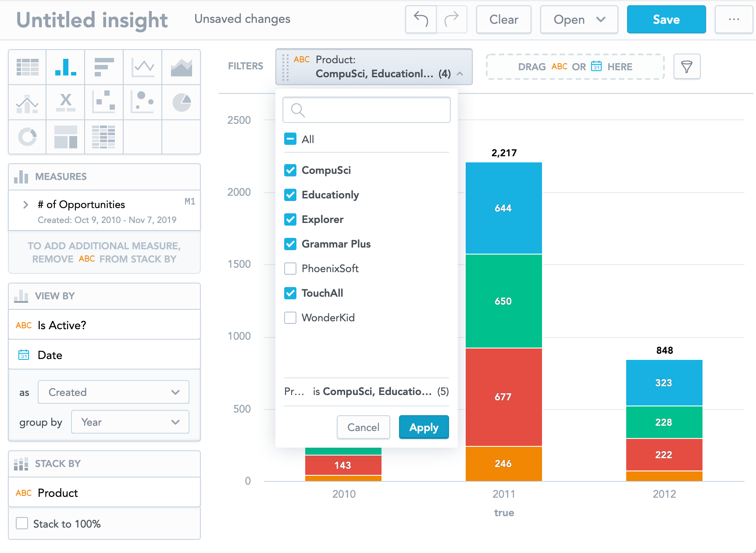The height and width of the screenshot is (553, 756).
Task: Select the bubble chart visualization icon
Action: [143, 102]
